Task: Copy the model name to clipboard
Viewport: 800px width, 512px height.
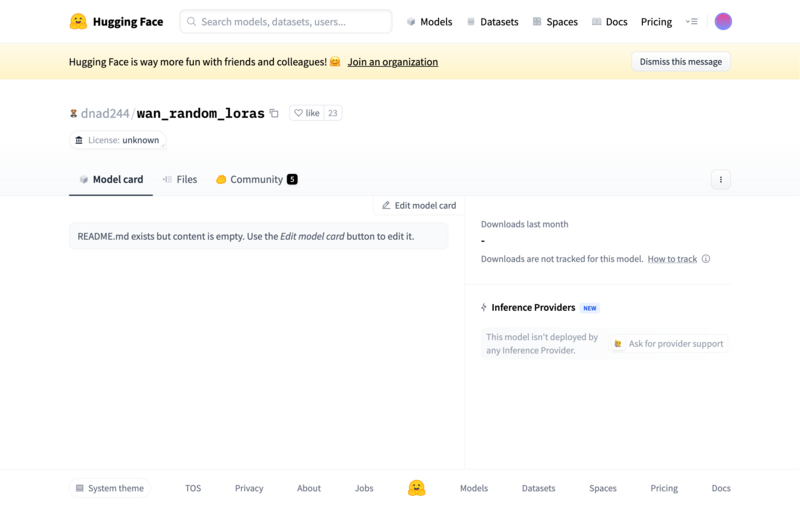Action: 274,113
